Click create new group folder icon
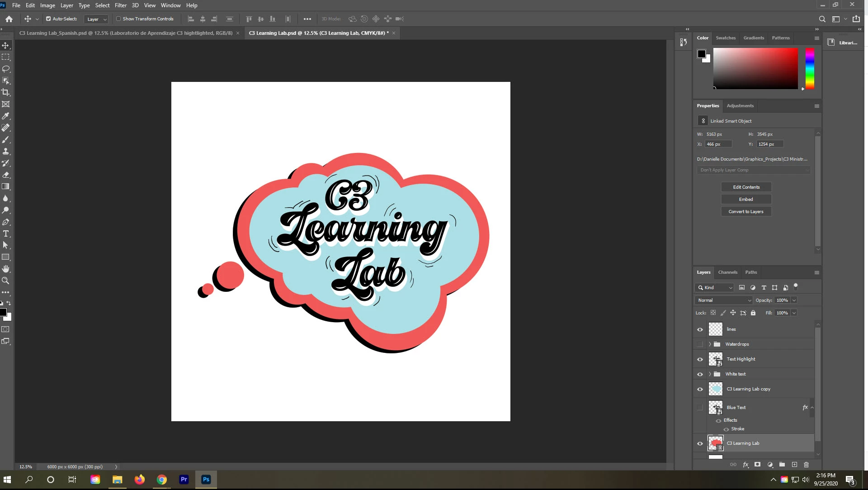Image resolution: width=868 pixels, height=490 pixels. click(x=782, y=465)
